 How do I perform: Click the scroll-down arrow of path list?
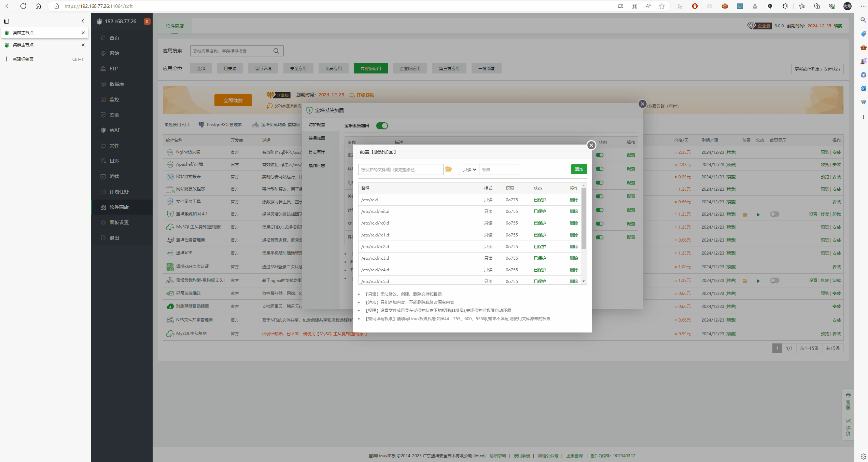point(584,281)
